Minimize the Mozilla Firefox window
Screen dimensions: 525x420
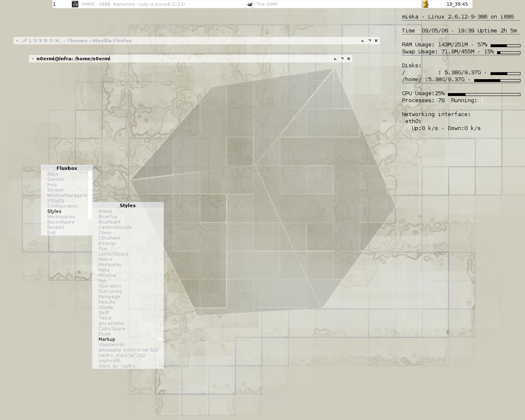point(363,41)
